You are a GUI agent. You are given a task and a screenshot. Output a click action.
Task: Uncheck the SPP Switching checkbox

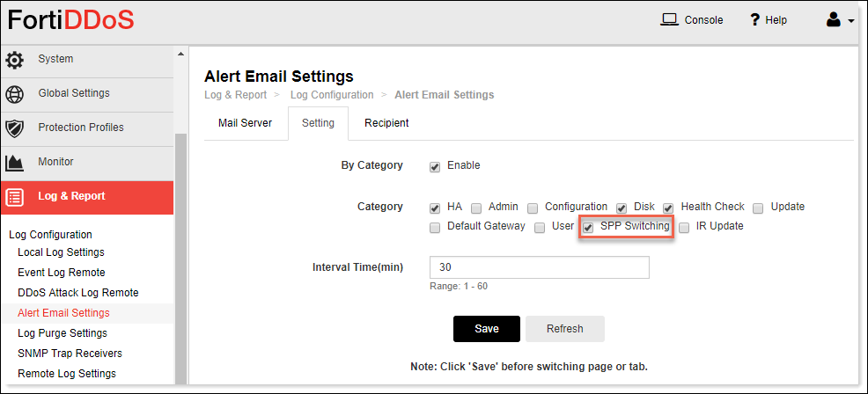(588, 228)
